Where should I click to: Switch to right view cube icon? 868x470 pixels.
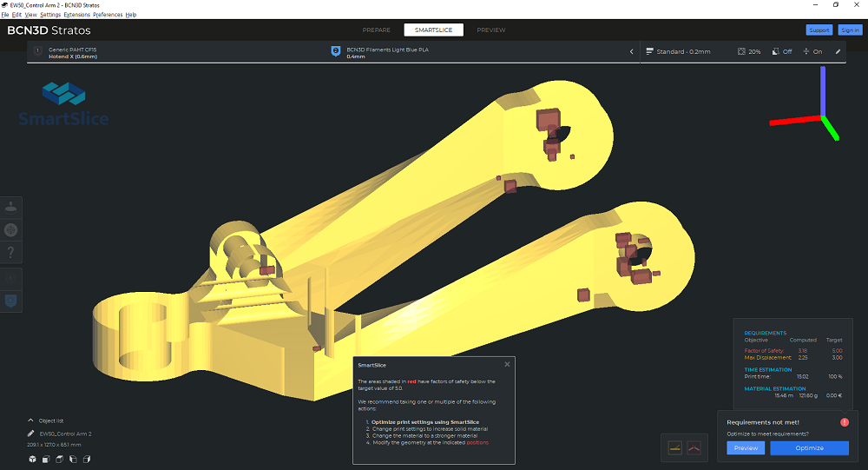pos(86,459)
